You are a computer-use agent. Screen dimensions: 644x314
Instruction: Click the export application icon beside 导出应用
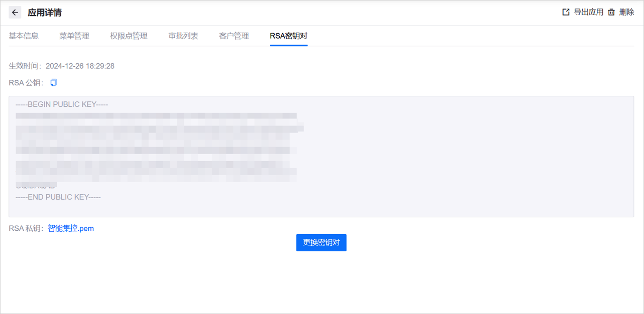pyautogui.click(x=565, y=12)
